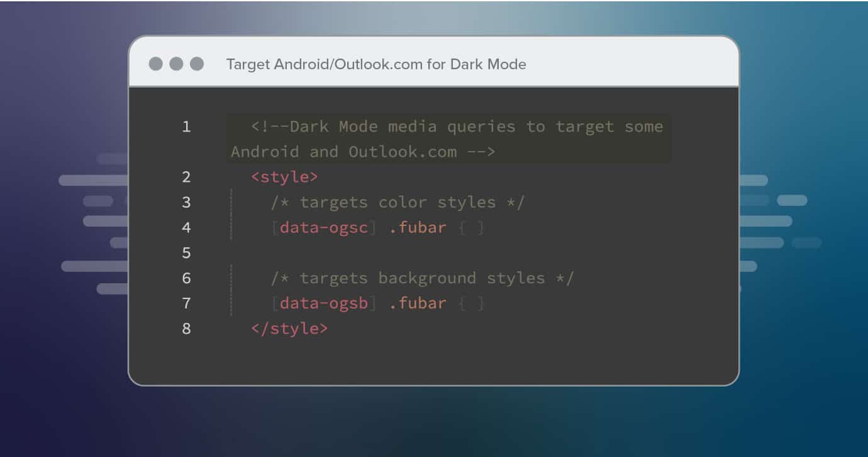Image resolution: width=868 pixels, height=457 pixels.
Task: Click the window title 'Target Android/Outlook.com for Dark Mode'
Action: pyautogui.click(x=376, y=64)
